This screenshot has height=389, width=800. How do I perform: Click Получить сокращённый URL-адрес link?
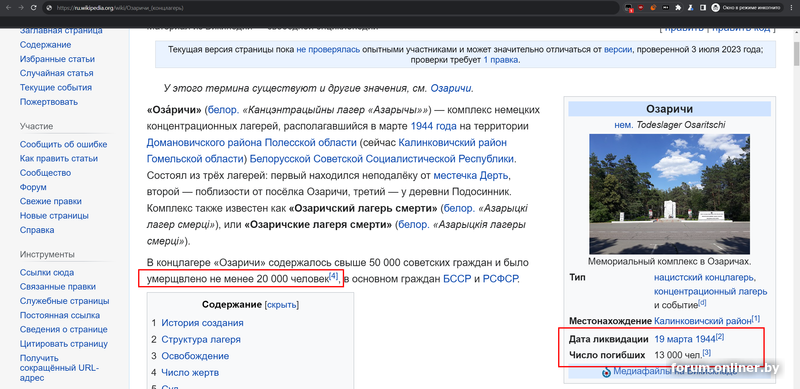pyautogui.click(x=59, y=368)
